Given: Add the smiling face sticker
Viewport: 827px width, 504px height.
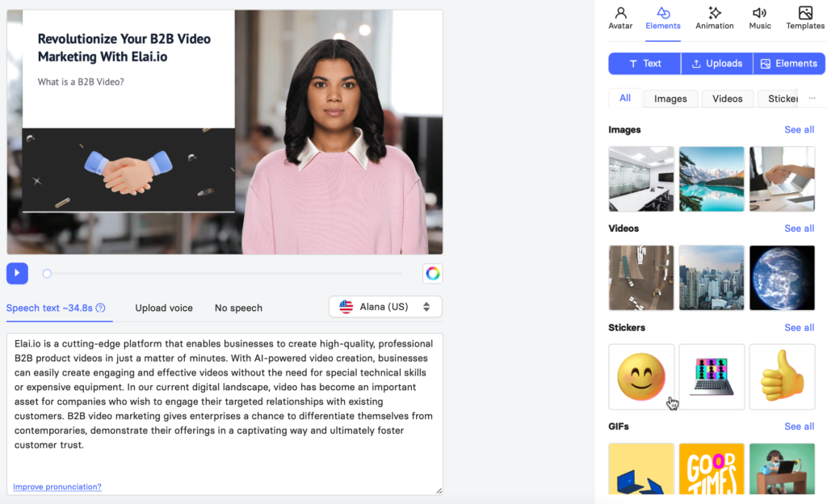Looking at the screenshot, I should (641, 377).
